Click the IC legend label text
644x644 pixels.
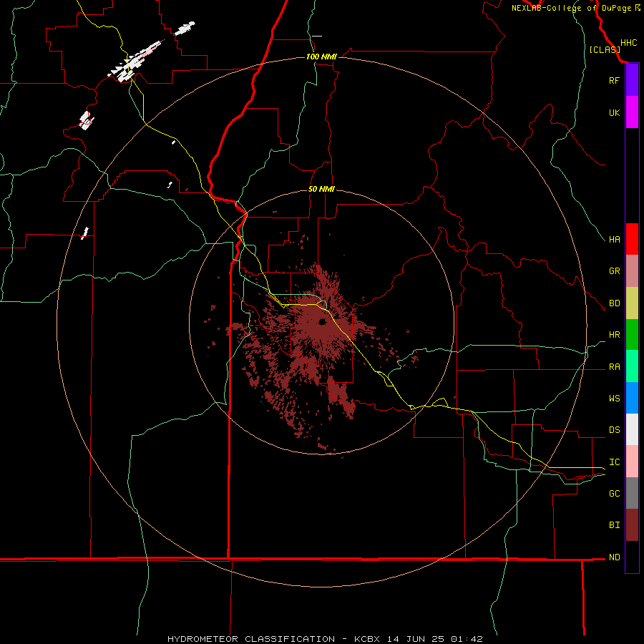click(x=615, y=462)
